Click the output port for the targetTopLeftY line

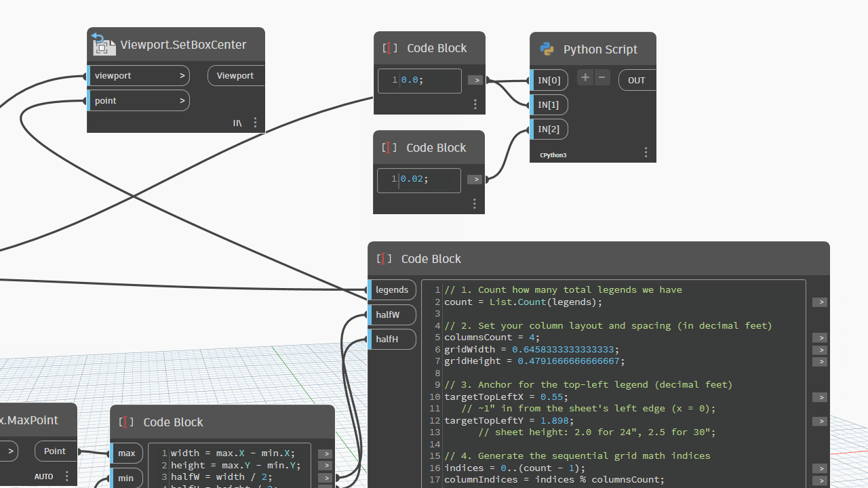(x=820, y=421)
